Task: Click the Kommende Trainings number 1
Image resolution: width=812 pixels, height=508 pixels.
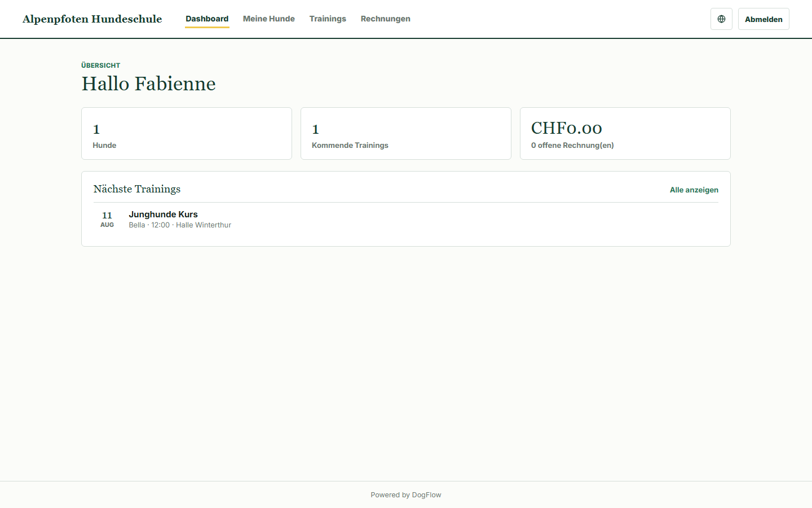Action: pyautogui.click(x=316, y=129)
